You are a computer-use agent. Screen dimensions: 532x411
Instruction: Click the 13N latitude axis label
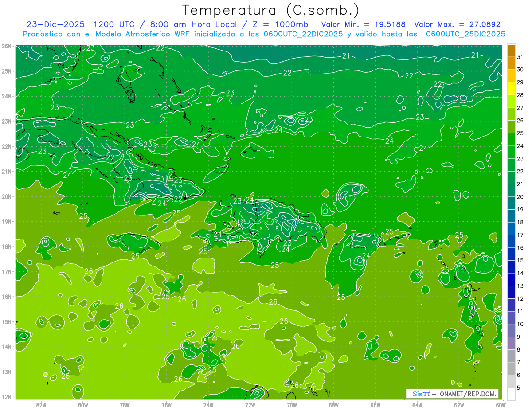click(6, 372)
